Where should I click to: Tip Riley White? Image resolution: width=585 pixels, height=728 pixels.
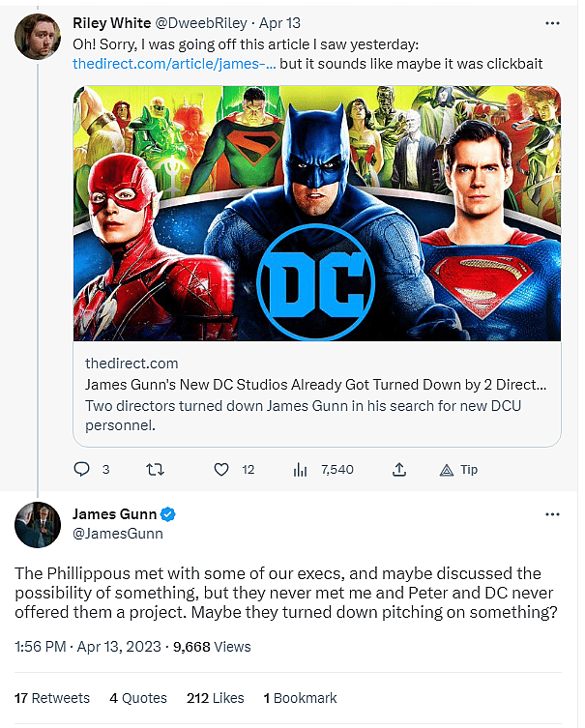(458, 470)
